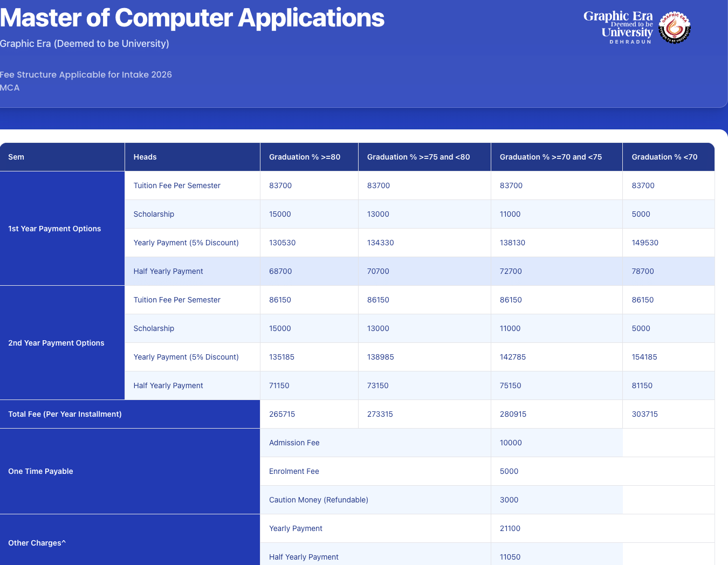Select the Sem column header
The height and width of the screenshot is (565, 728).
click(16, 157)
